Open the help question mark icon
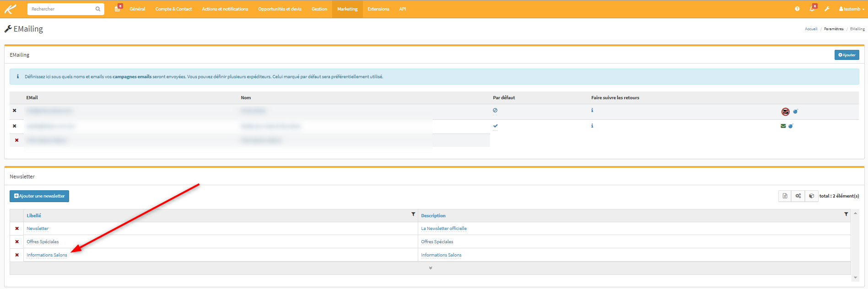The image size is (868, 289). point(797,9)
